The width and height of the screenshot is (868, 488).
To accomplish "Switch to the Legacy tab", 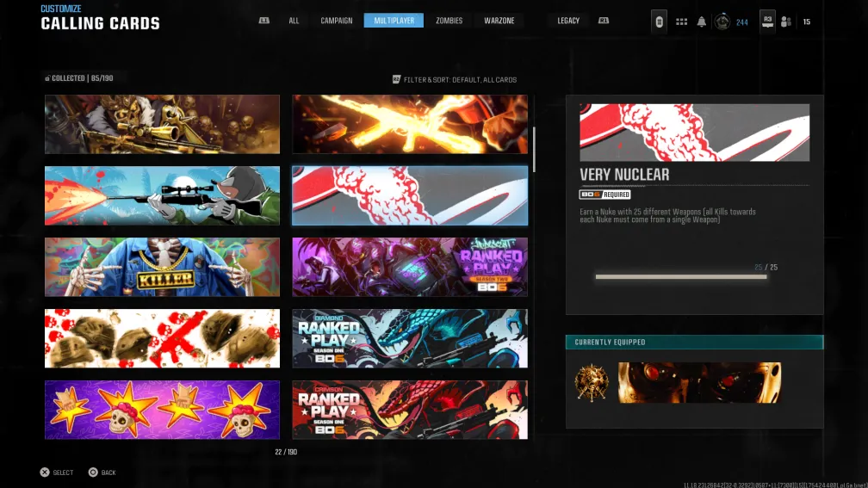I will point(568,21).
